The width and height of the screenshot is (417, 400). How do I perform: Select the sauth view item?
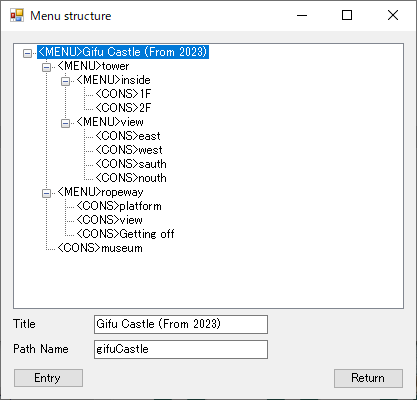[131, 164]
